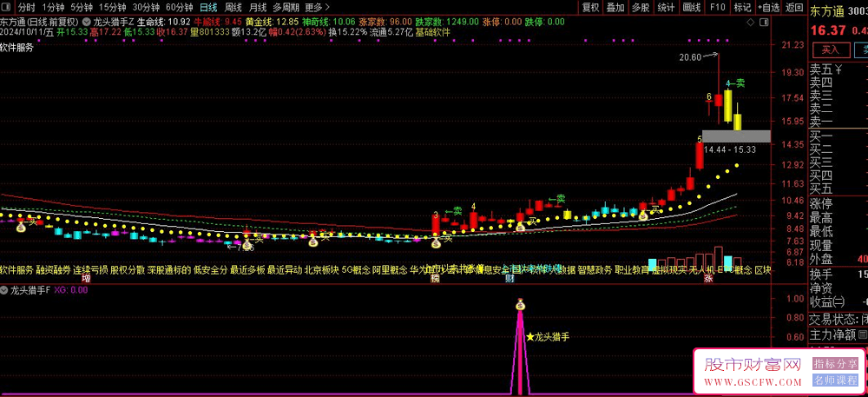Click the 买入 buy button
Image resolution: width=868 pixels, height=397 pixels.
coord(831,50)
